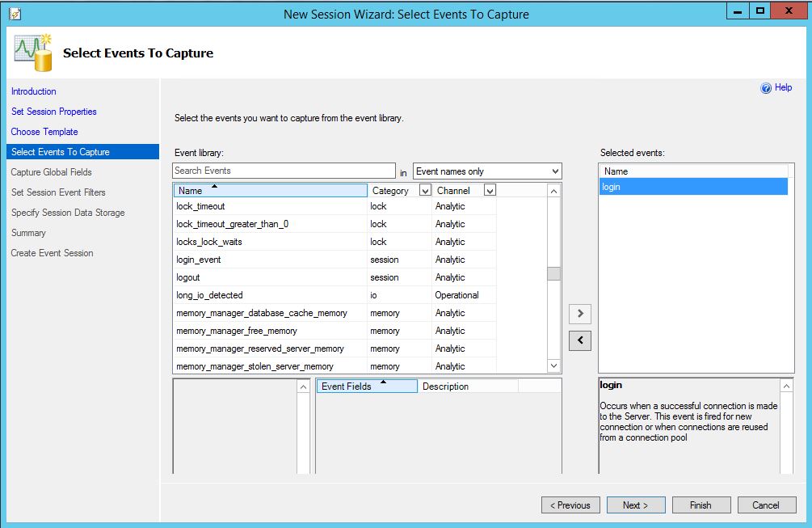Open Set Session Properties step
This screenshot has width=812, height=528.
[54, 112]
